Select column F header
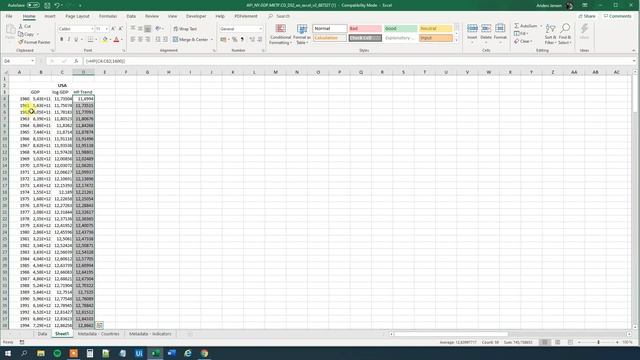The width and height of the screenshot is (640, 360). 126,72
